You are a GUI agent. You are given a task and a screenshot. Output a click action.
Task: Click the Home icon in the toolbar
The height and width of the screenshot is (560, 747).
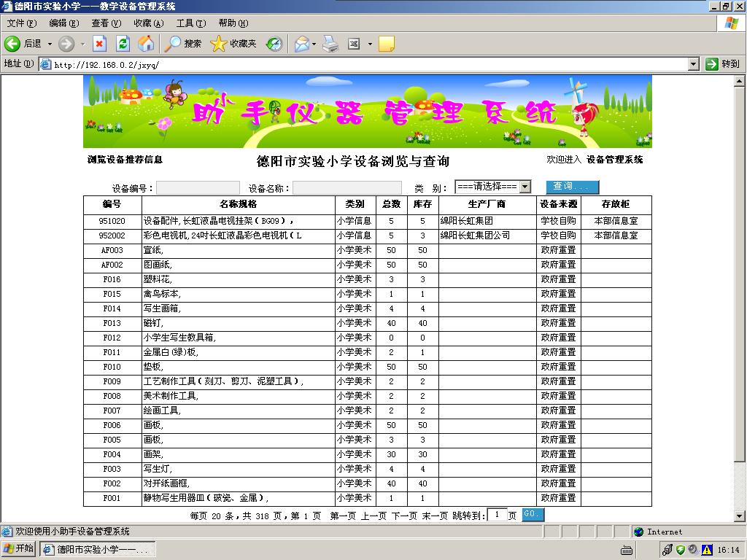[x=145, y=43]
